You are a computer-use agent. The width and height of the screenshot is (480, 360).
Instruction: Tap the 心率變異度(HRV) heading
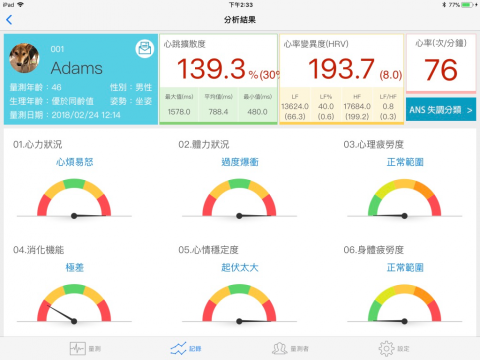pos(316,44)
